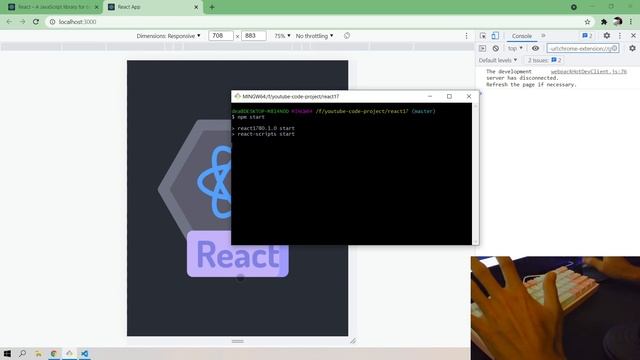Image resolution: width=640 pixels, height=360 pixels.
Task: Close the React App tab
Action: point(196,7)
